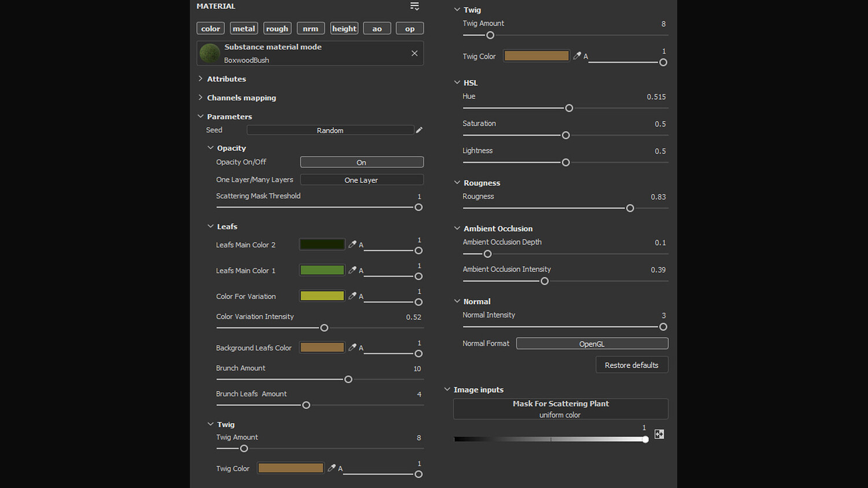This screenshot has width=868, height=488.
Task: Toggle the Opacity On/Off button
Action: click(361, 162)
